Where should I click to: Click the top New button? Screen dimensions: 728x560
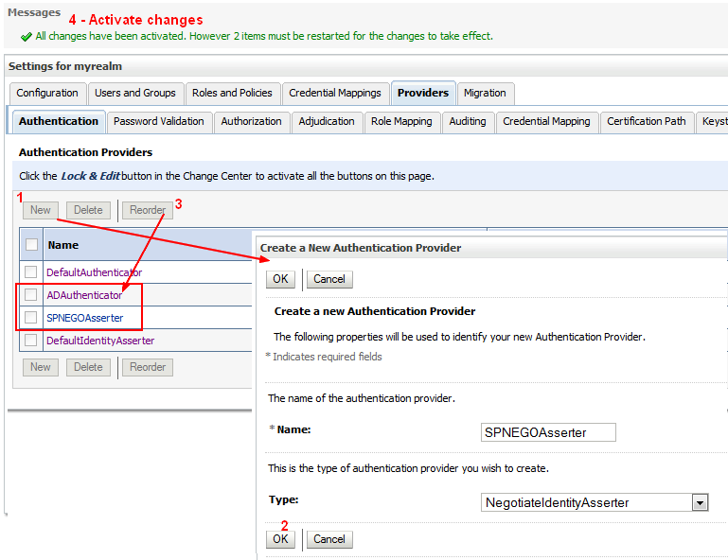point(41,210)
